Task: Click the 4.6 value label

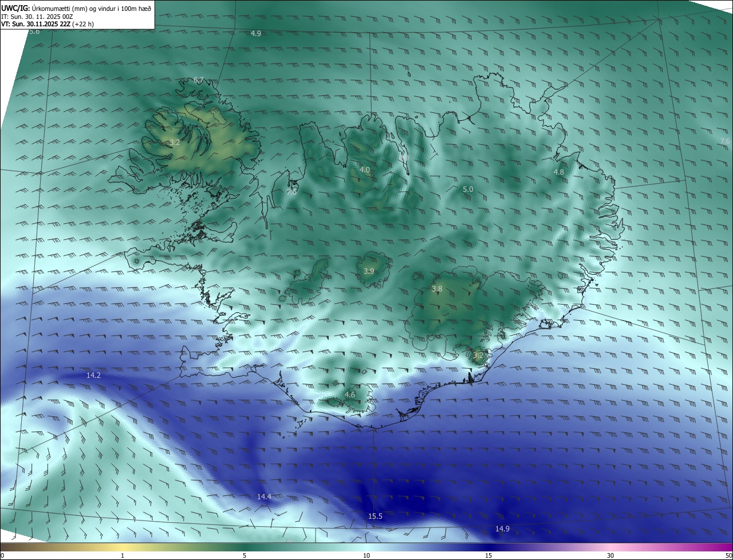Action: 350,395
